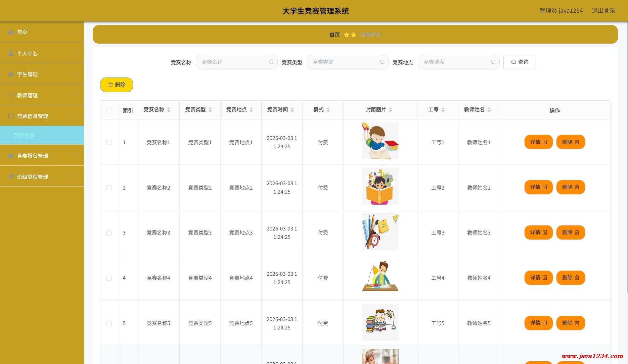
Task: Sort table by 竞赛时间 column arrows
Action: [292, 110]
